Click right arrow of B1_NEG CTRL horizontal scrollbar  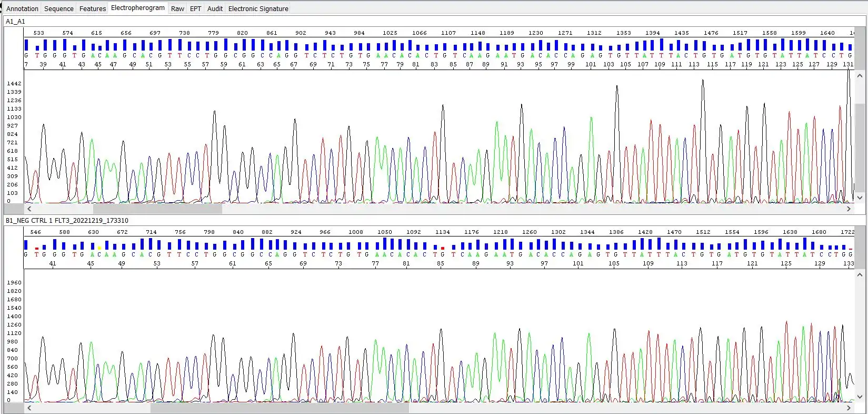click(849, 408)
